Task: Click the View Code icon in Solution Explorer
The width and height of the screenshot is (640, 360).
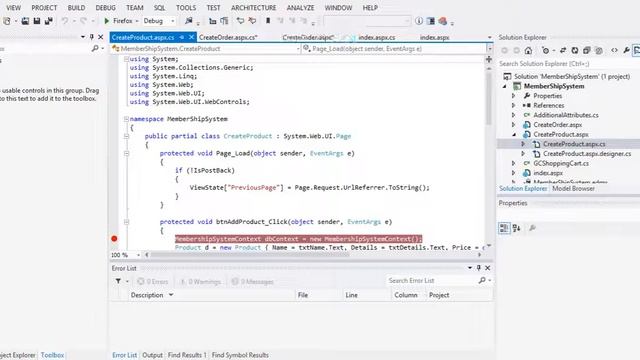Action: (614, 50)
